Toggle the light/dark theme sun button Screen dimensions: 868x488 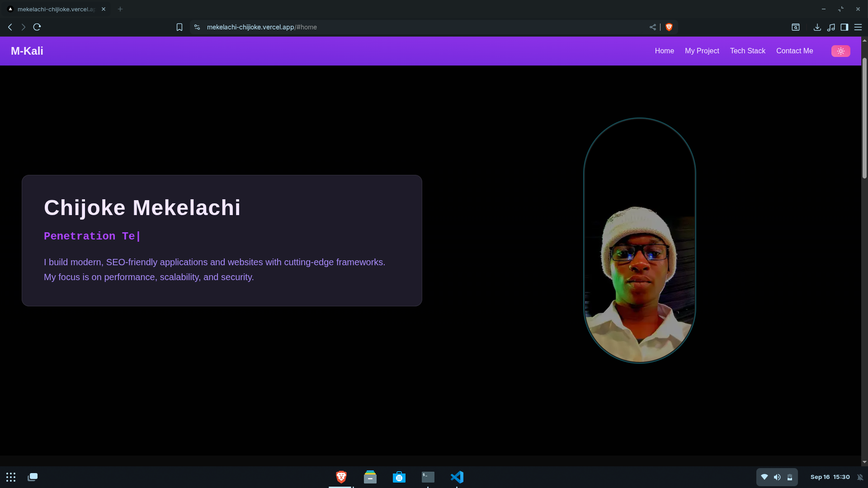coord(840,51)
